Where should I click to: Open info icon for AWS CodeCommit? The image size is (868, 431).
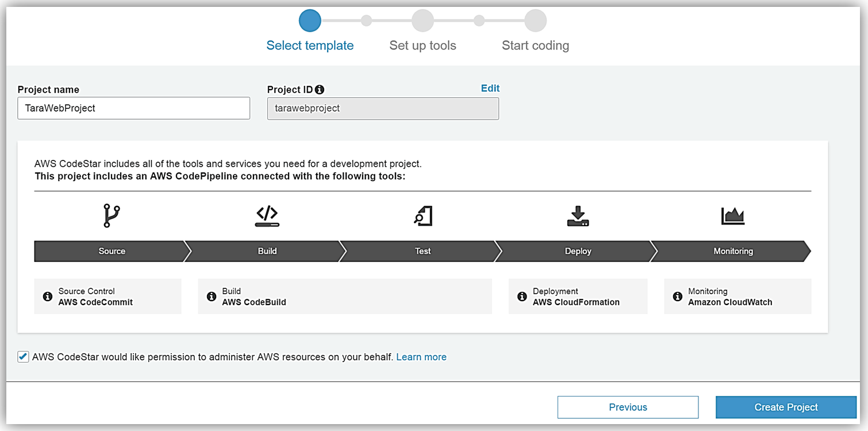48,297
